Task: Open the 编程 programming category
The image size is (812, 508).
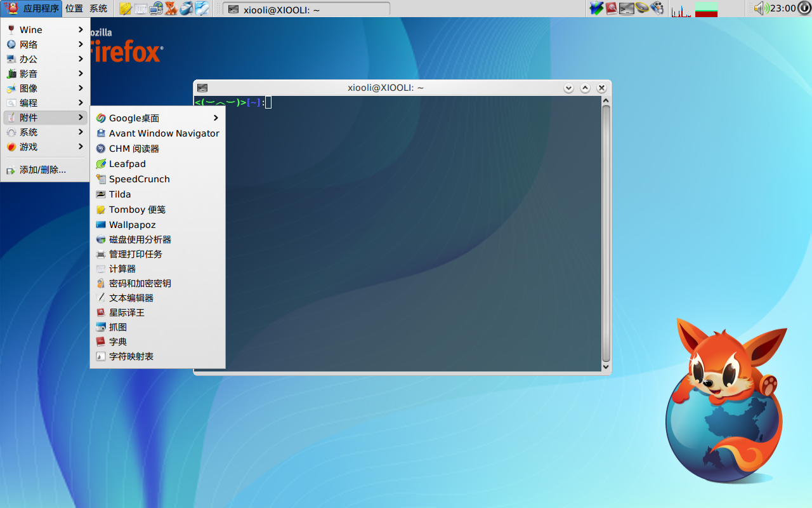Action: point(45,103)
